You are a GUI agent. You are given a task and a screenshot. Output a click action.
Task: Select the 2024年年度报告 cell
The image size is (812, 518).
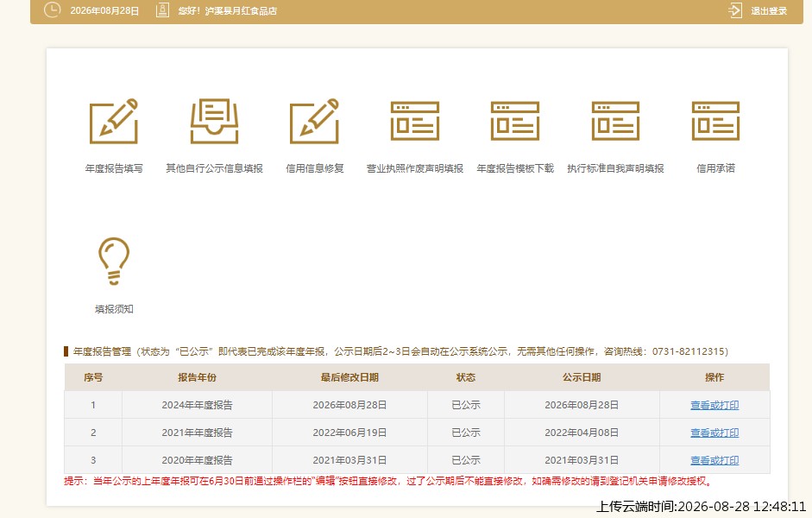click(x=197, y=405)
